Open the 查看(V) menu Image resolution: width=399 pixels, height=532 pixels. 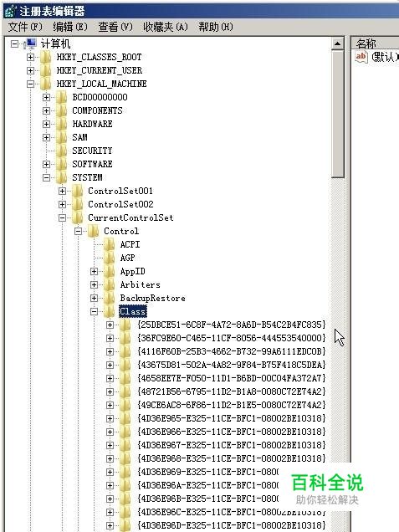(x=115, y=27)
